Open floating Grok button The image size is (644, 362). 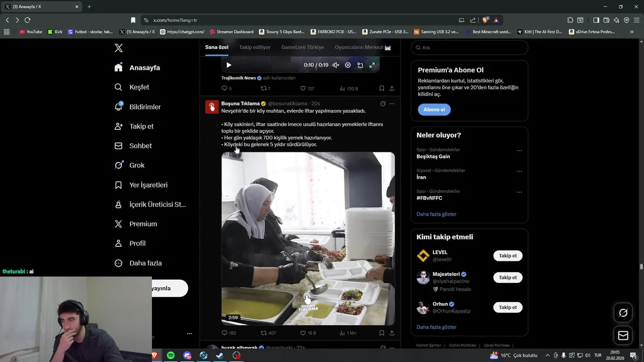pyautogui.click(x=623, y=313)
